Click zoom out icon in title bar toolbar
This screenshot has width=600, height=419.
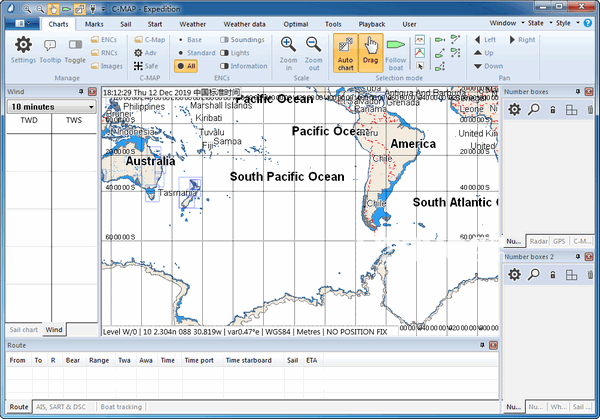tap(40, 9)
